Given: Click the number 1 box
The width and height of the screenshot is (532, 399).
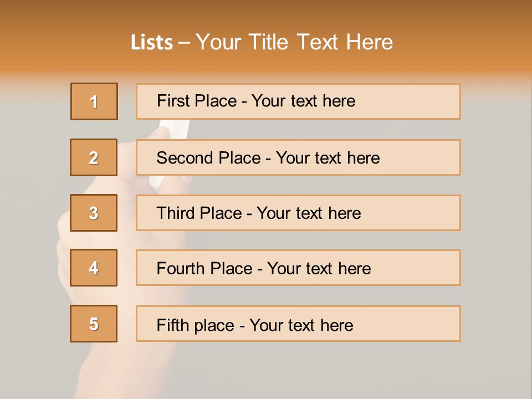Looking at the screenshot, I should pos(94,101).
